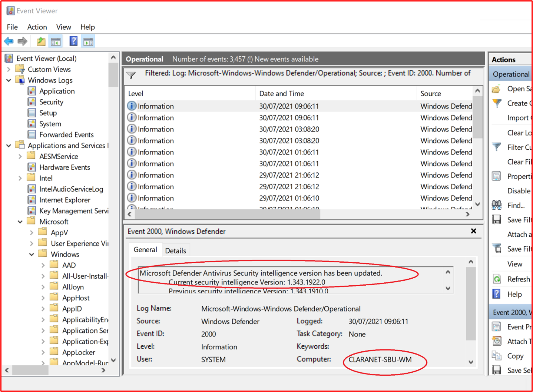Expand the Custom Views node
This screenshot has height=392, width=533.
tap(9, 69)
